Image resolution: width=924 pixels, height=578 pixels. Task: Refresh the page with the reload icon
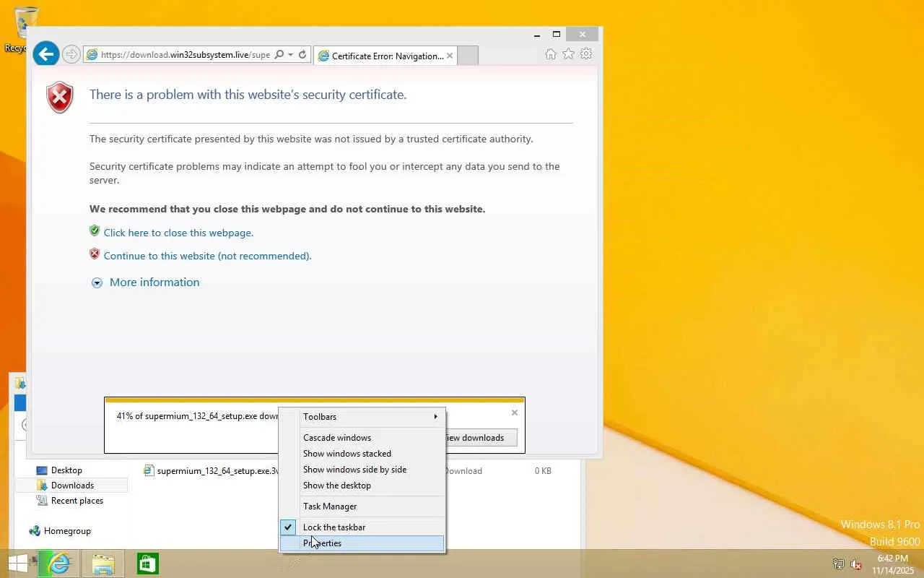(302, 55)
